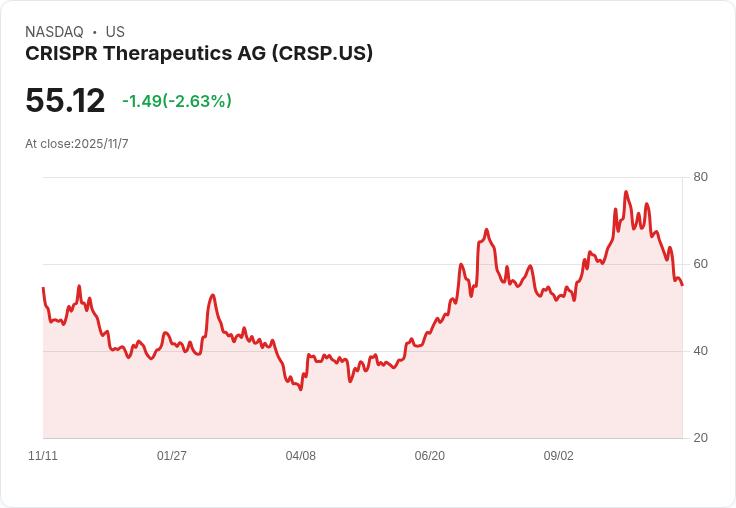
Task: Click the At close:2025/11/7 timestamp
Action: [x=77, y=144]
